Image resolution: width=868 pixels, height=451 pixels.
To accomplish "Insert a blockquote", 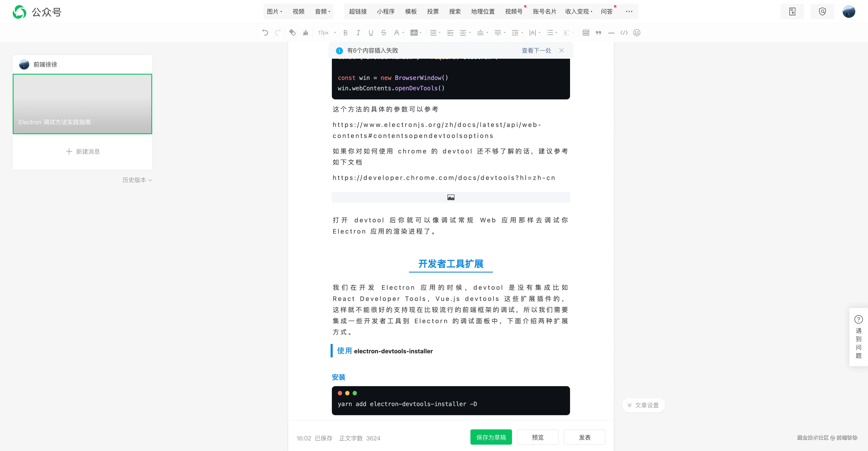I will click(x=598, y=33).
